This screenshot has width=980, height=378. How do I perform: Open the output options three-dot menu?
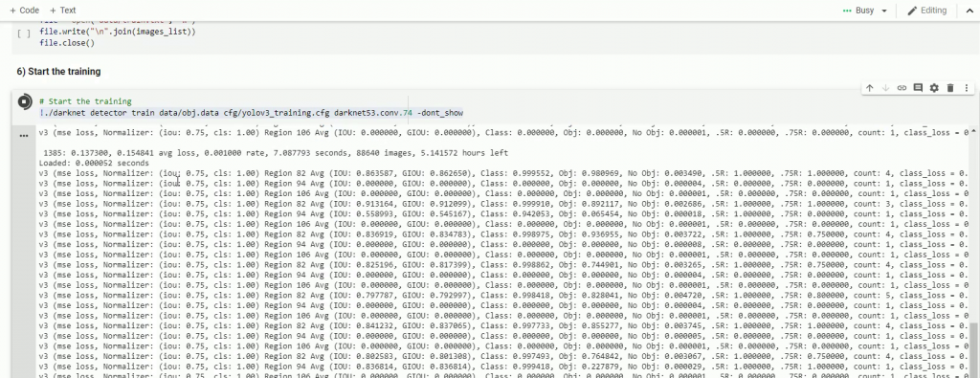tap(24, 136)
